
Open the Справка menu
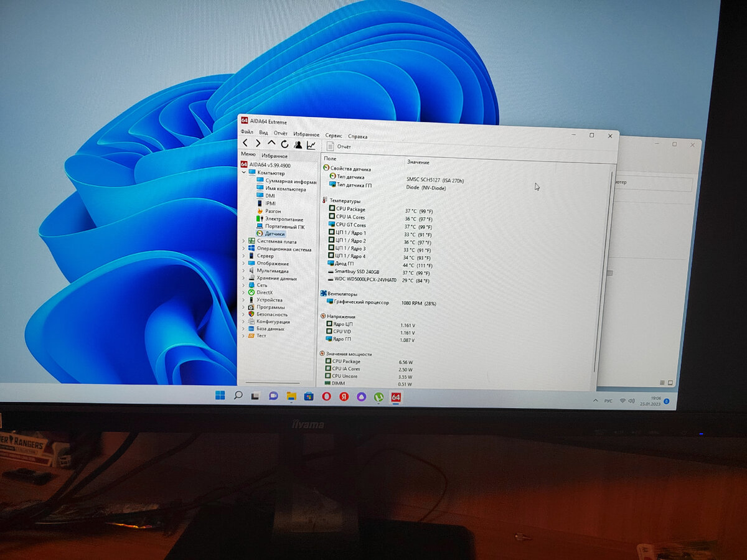coord(357,136)
